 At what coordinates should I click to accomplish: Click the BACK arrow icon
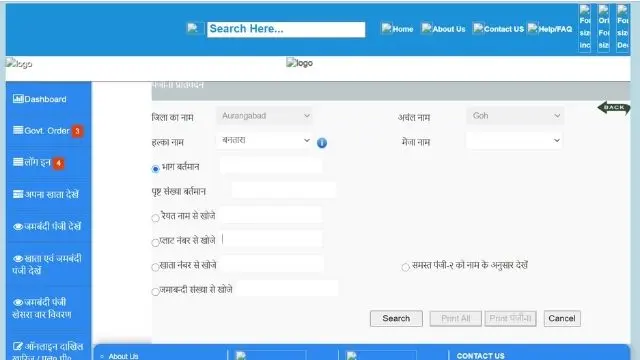[614, 108]
